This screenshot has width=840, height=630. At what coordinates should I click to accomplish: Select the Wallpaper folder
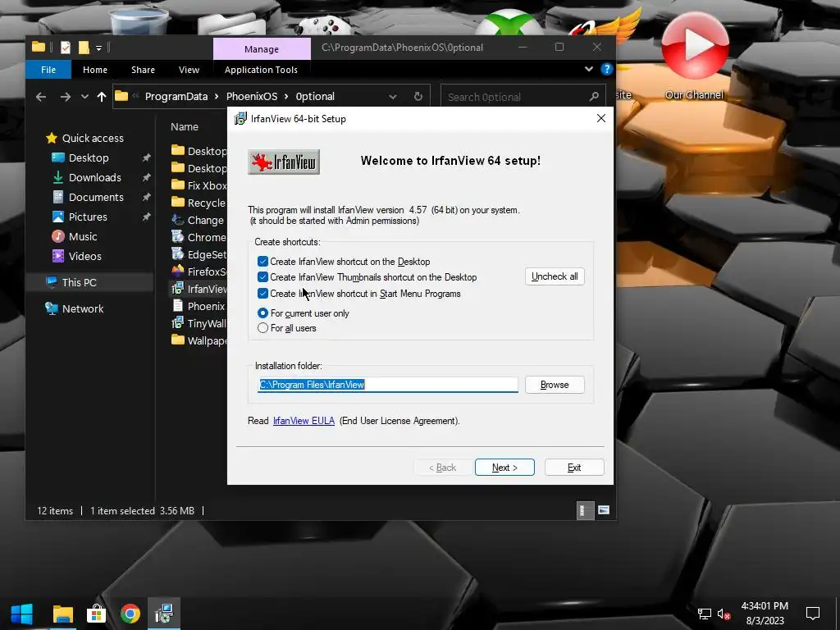tap(199, 340)
